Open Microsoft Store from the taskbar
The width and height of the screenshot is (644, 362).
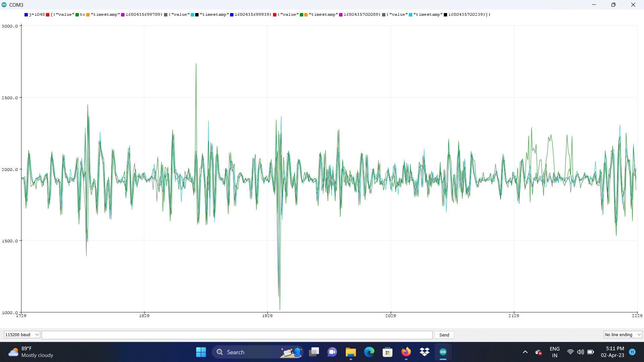click(387, 352)
